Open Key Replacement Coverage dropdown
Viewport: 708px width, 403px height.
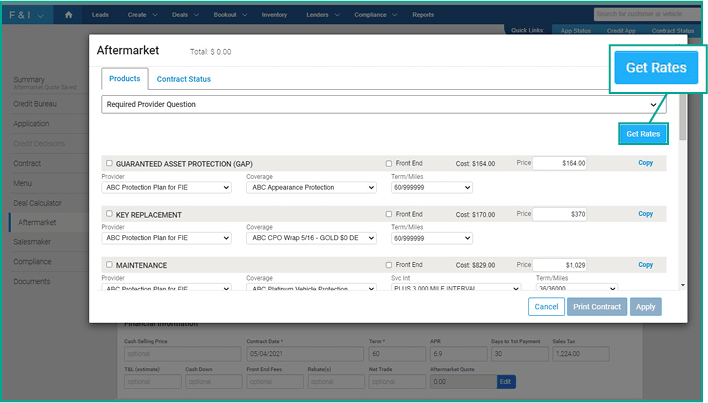311,238
